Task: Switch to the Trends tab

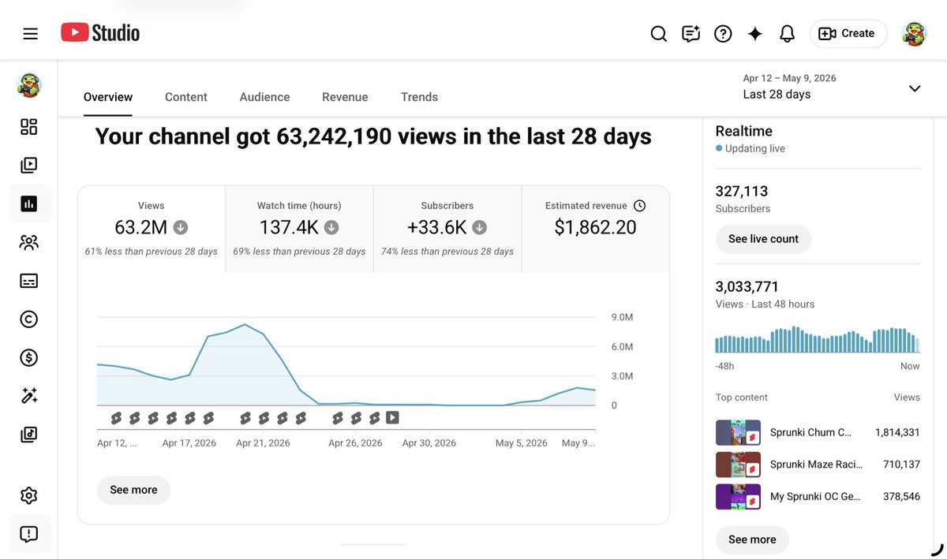Action: [x=419, y=97]
